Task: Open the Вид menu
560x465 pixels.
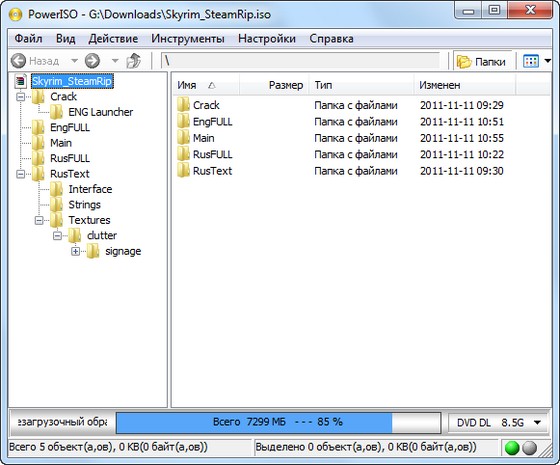Action: point(66,39)
